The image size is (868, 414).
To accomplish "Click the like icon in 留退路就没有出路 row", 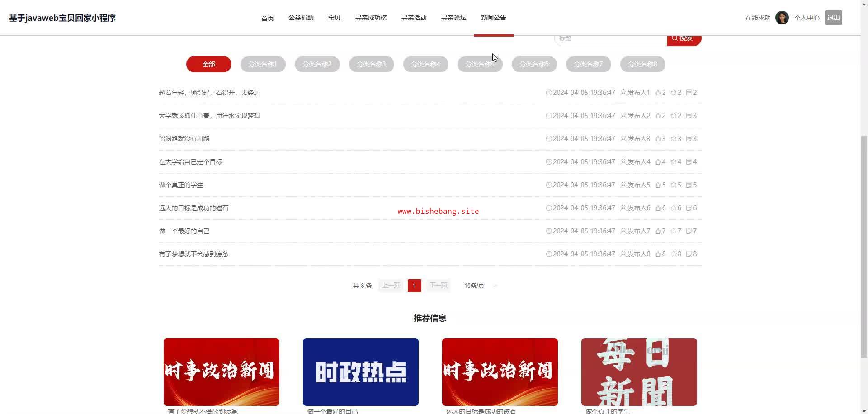I will 658,139.
